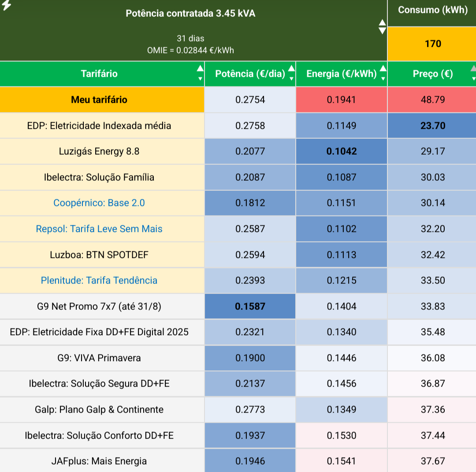476x472 pixels.
Task: Sort by Preço (€) column arrows
Action: tap(473, 73)
